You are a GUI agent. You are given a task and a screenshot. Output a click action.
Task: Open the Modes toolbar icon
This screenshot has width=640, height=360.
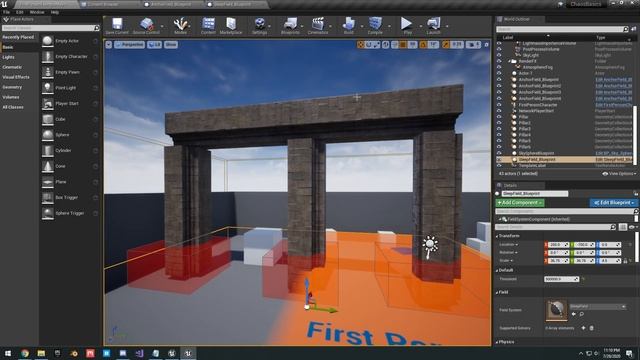click(180, 24)
